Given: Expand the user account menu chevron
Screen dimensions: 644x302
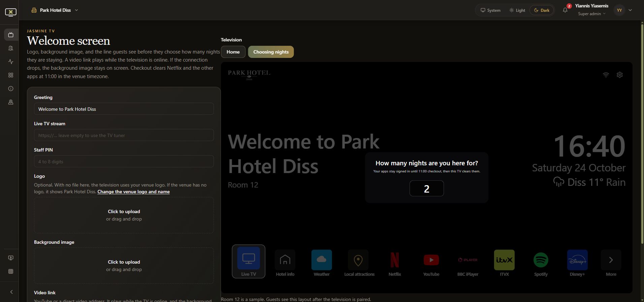Looking at the screenshot, I should [630, 10].
